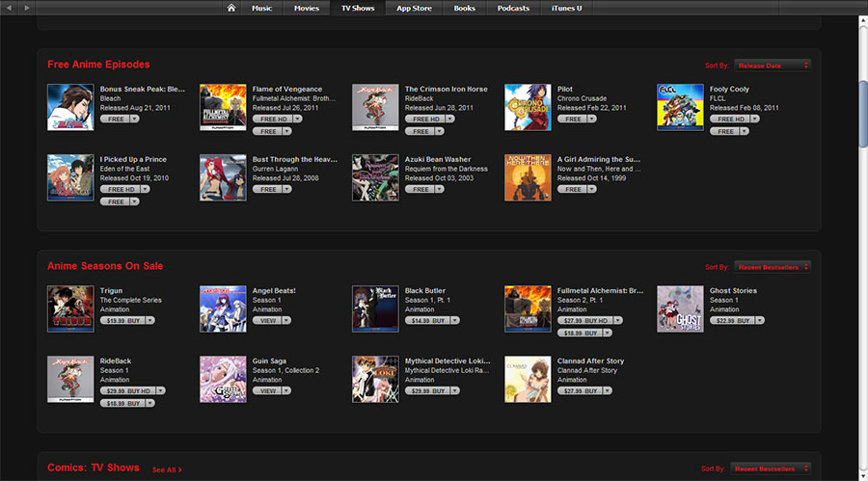868x481 pixels.
Task: Open the Fooly Cooly episode title
Action: pyautogui.click(x=729, y=89)
